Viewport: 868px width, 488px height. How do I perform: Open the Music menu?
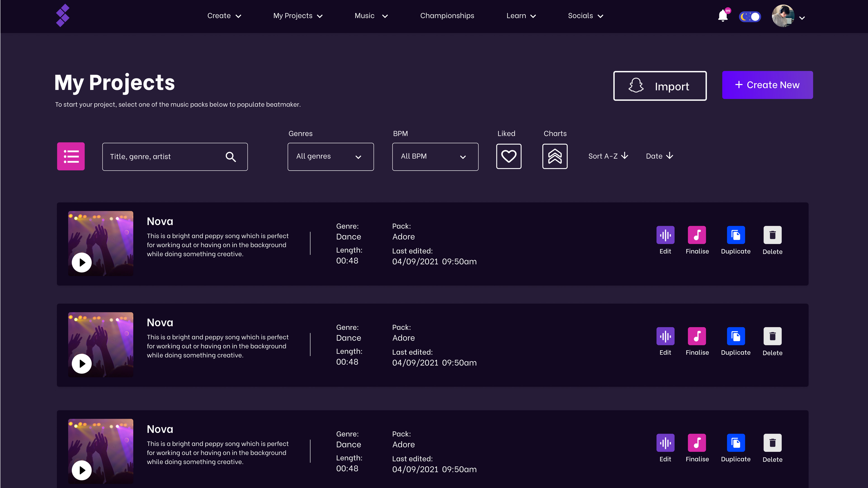371,16
